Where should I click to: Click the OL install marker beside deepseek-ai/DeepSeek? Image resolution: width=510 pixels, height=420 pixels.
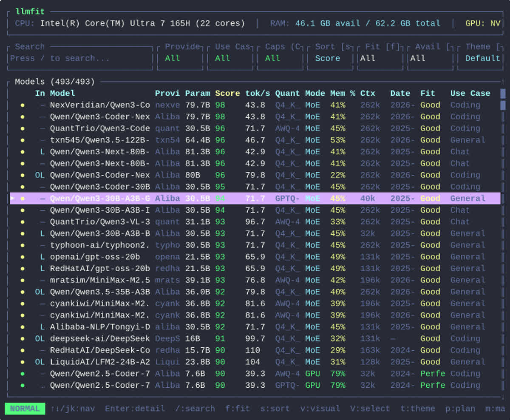pos(40,338)
